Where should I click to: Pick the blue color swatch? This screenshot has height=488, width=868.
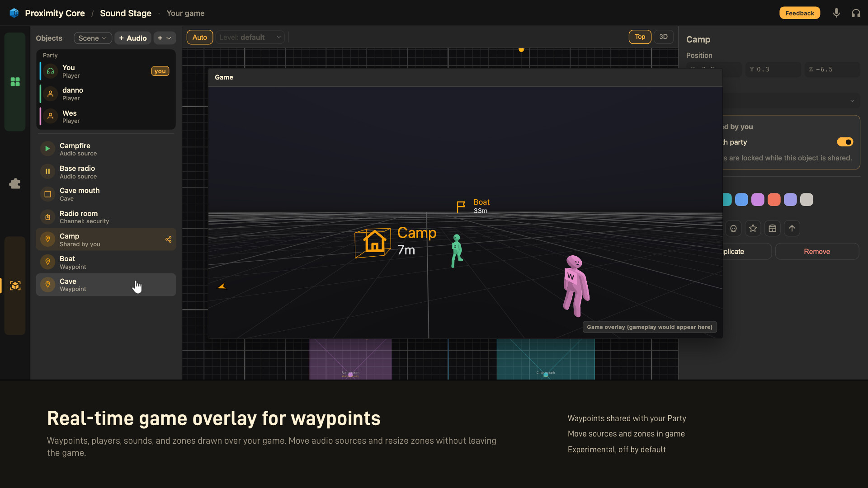[741, 200]
